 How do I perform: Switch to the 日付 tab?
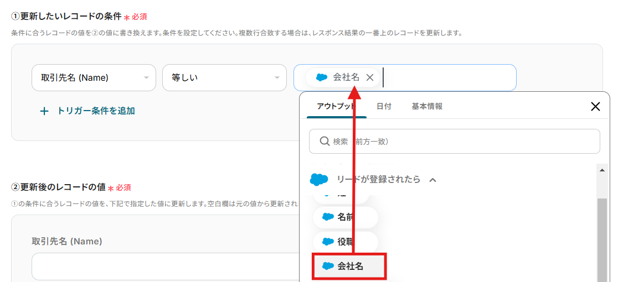pos(384,107)
